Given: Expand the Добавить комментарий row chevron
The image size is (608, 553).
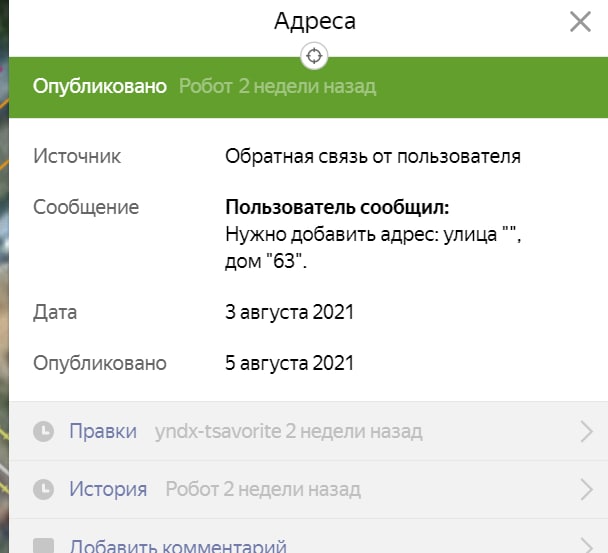Looking at the screenshot, I should click(x=587, y=545).
